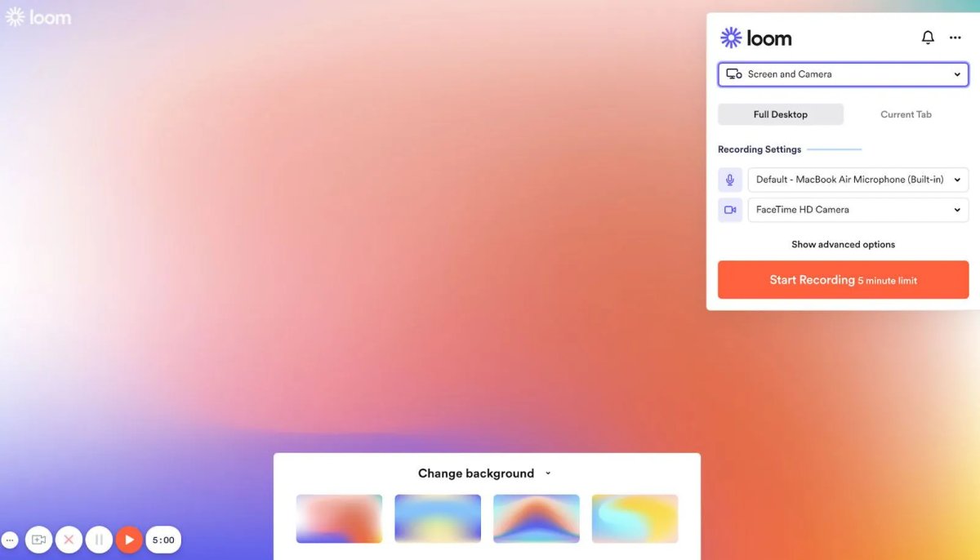This screenshot has width=980, height=560.
Task: Click the Loom logo in top-left corner
Action: tap(38, 17)
